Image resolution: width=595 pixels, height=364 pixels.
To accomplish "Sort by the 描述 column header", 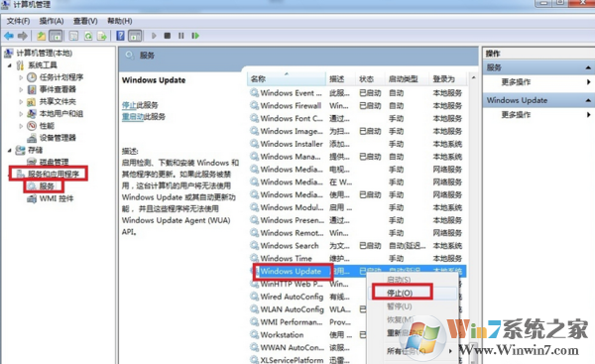I will (x=341, y=79).
